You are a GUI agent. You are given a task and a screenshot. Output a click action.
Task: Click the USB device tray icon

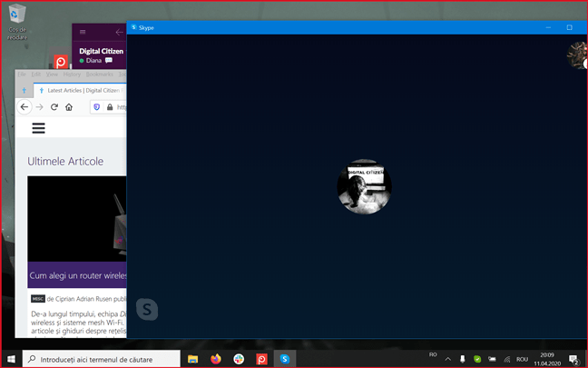coord(463,359)
